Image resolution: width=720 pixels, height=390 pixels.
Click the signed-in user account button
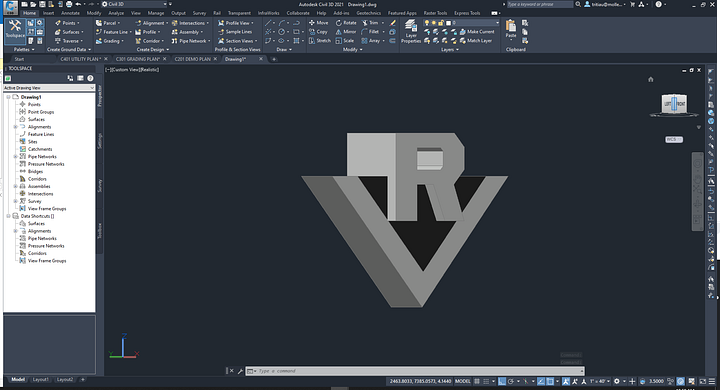coord(605,4)
